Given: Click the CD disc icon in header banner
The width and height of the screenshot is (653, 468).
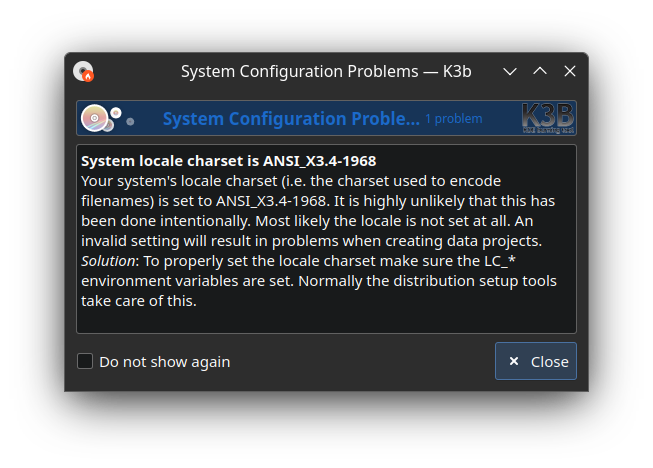Looking at the screenshot, I should [96, 119].
